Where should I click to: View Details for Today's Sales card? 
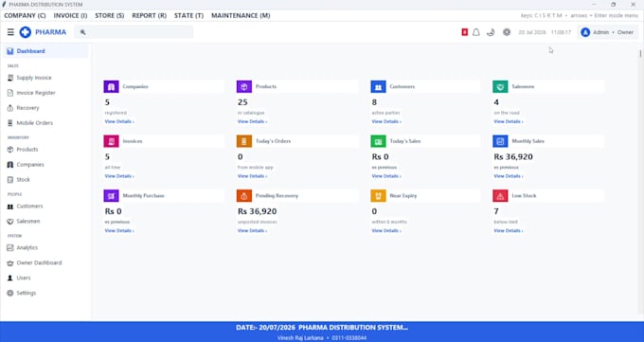coord(386,176)
